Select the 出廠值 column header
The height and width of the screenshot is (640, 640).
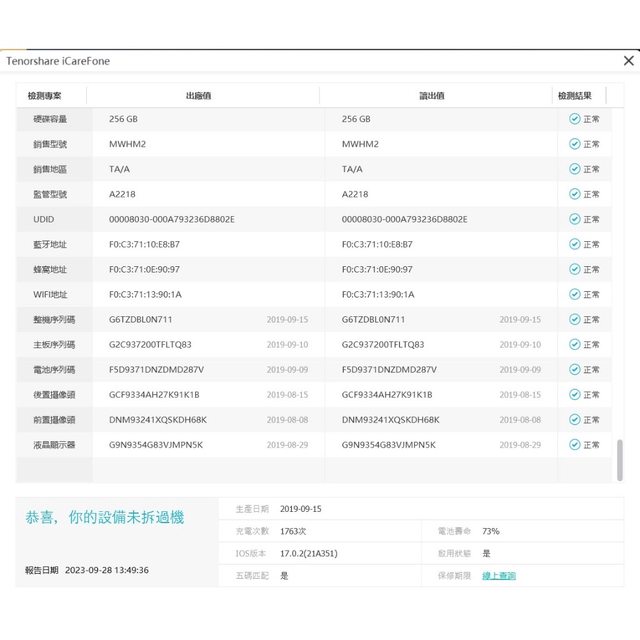point(198,96)
